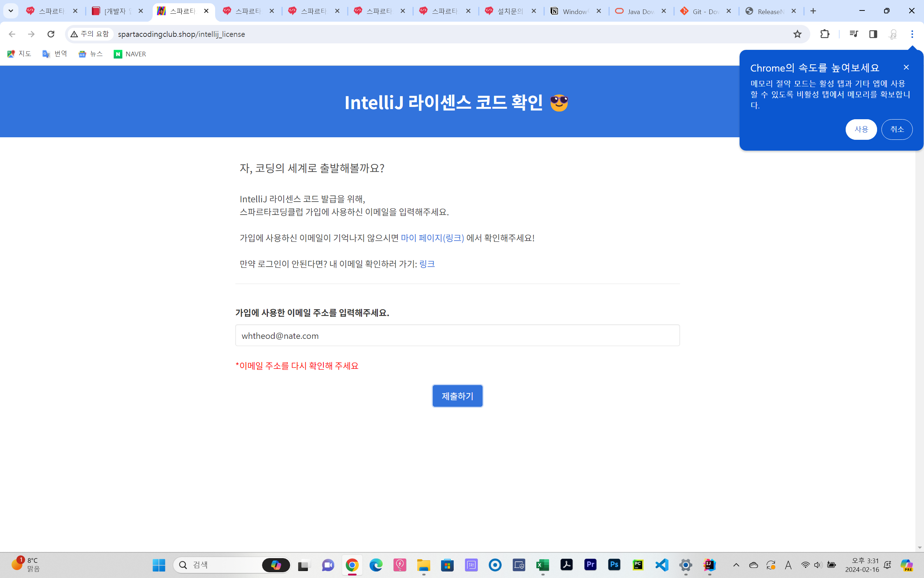Viewport: 924px width, 578px height.
Task: Open the 마이 페이지(링크) link
Action: click(x=432, y=238)
